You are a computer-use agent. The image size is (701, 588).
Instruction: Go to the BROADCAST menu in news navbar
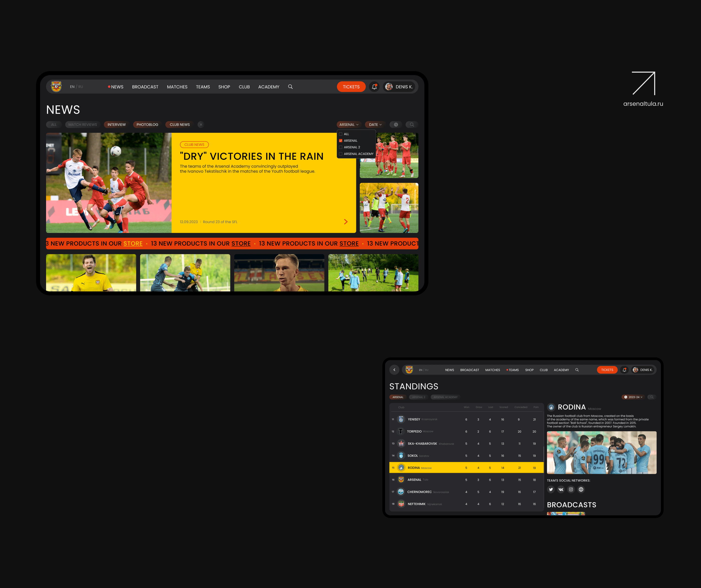(x=145, y=87)
